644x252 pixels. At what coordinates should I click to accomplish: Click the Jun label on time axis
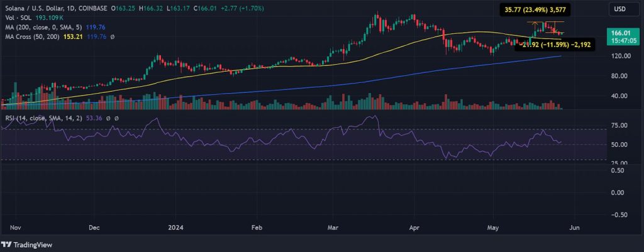coord(575,227)
